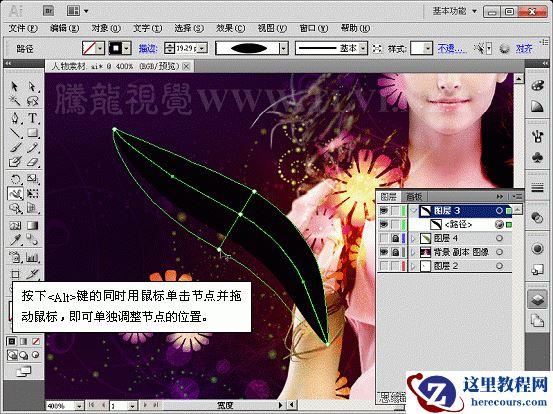
Task: Expand the 图层 4 layer triangle
Action: 413,238
